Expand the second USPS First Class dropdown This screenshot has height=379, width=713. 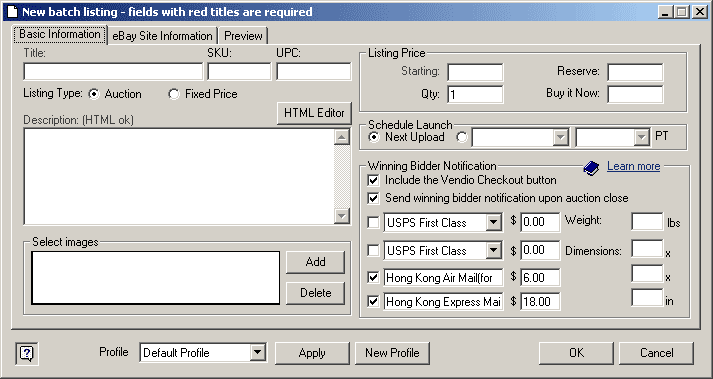click(493, 251)
